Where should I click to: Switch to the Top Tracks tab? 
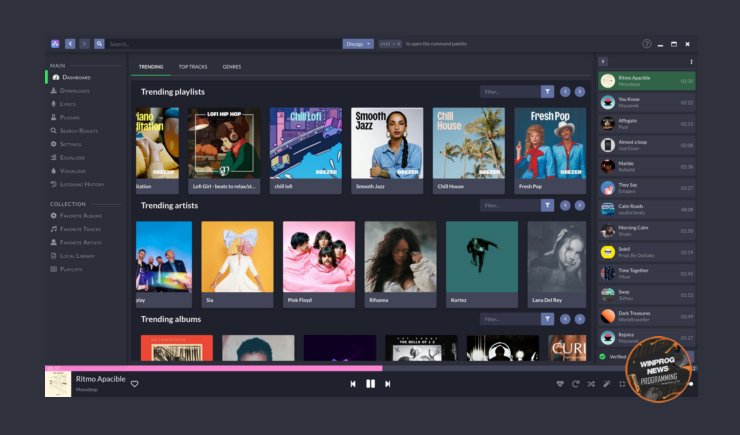[x=192, y=66]
